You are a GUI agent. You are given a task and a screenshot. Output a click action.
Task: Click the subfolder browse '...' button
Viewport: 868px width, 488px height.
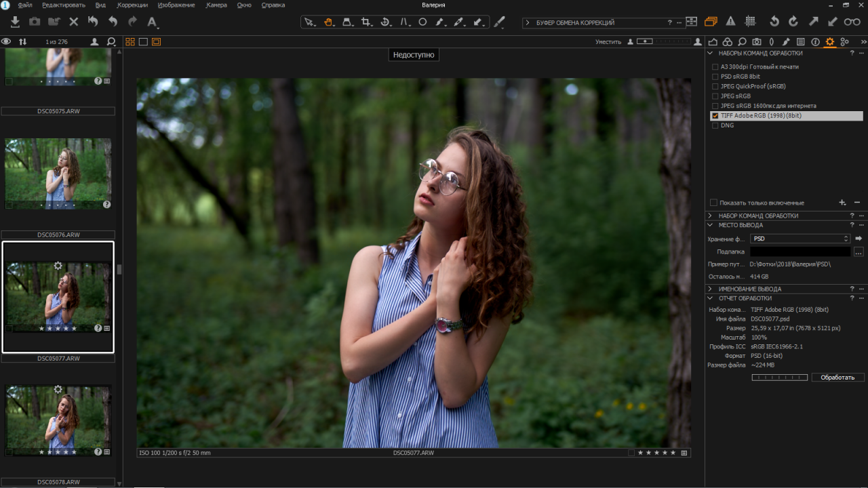pos(859,251)
